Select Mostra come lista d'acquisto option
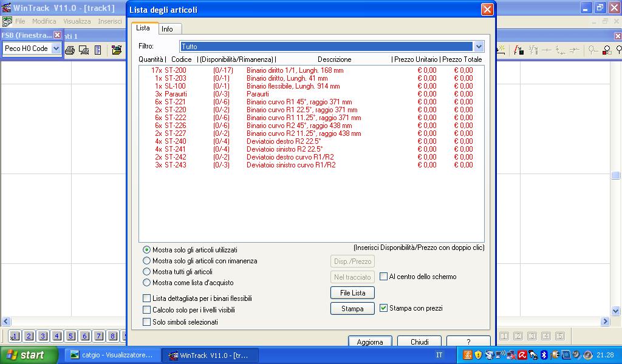622x364 pixels. [147, 283]
